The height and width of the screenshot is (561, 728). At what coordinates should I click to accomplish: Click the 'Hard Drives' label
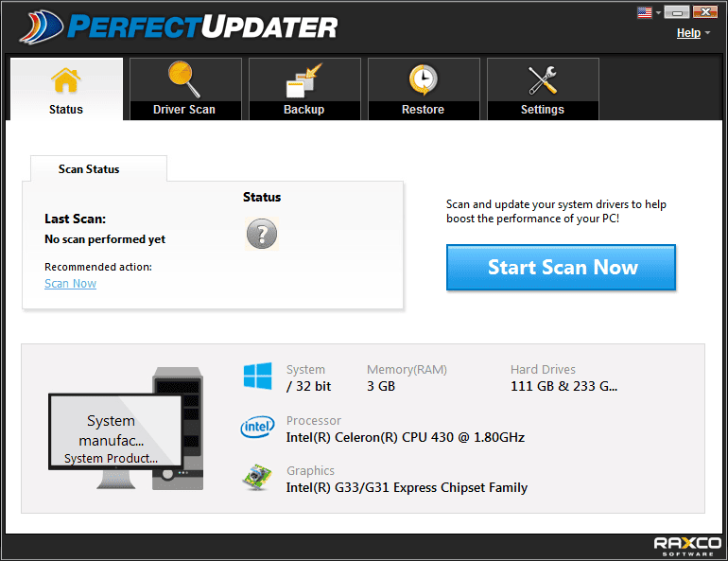543,370
